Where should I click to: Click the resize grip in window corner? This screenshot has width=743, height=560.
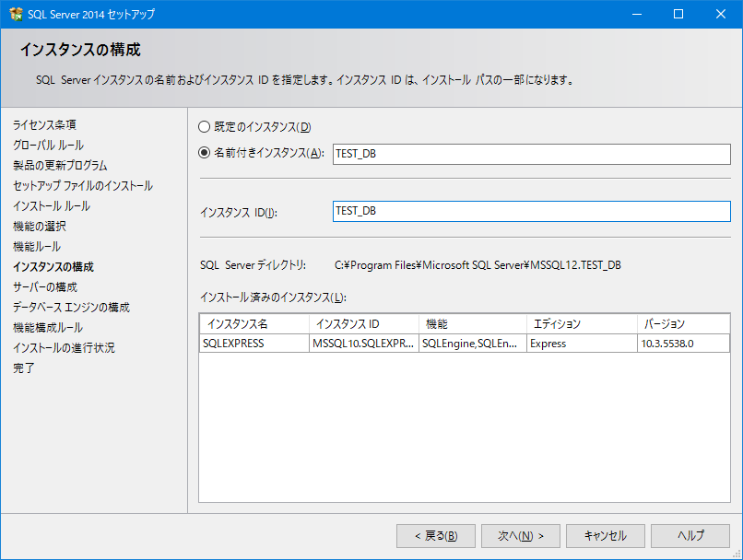737,554
